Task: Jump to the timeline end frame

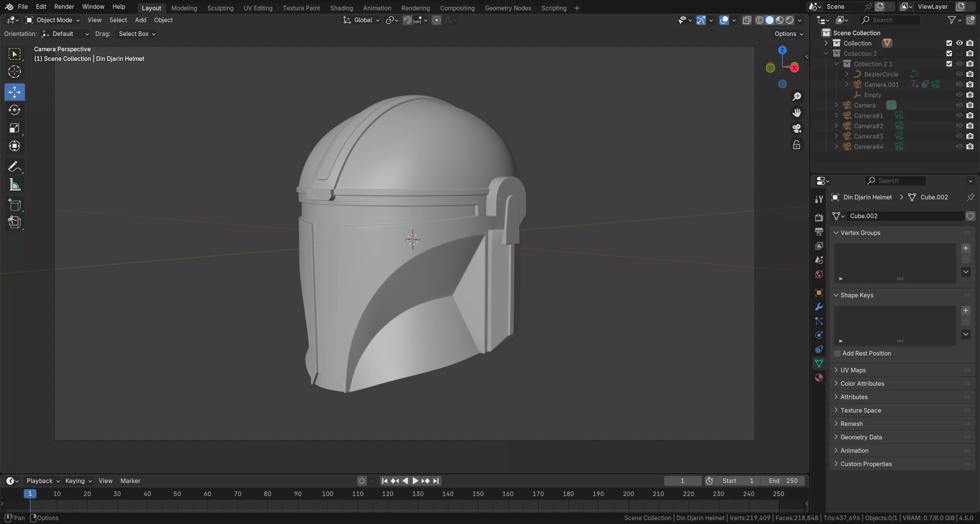Action: click(x=436, y=481)
